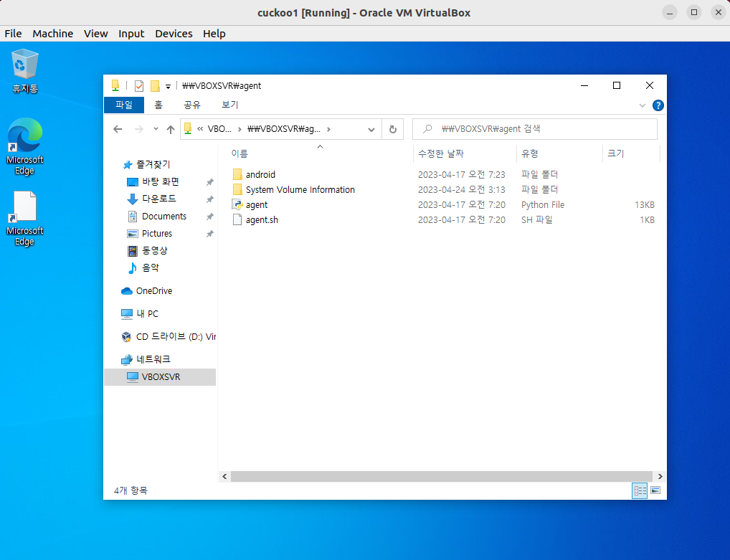Image resolution: width=730 pixels, height=560 pixels.
Task: Click the chevron after \\VBOXSVR\ag... in address bar
Action: pyautogui.click(x=328, y=129)
